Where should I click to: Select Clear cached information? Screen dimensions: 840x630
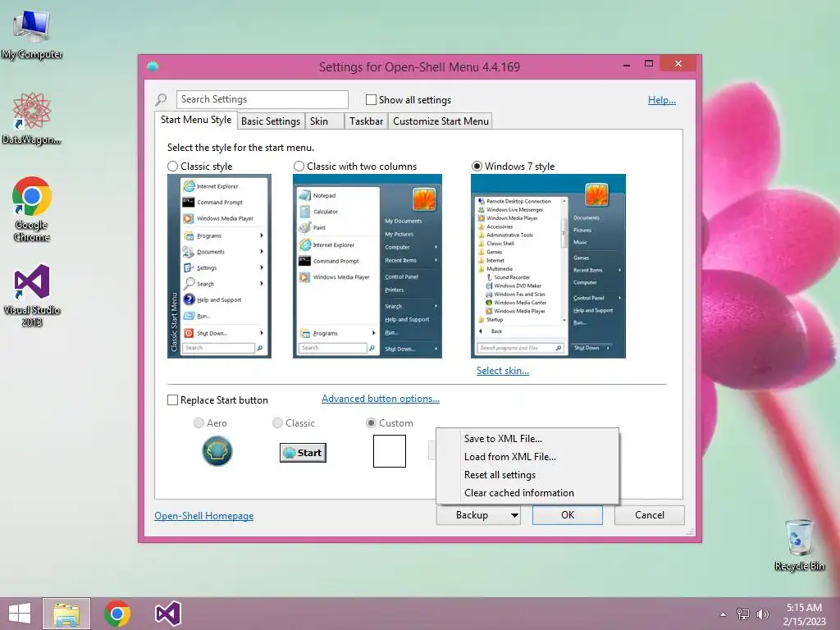tap(527, 493)
